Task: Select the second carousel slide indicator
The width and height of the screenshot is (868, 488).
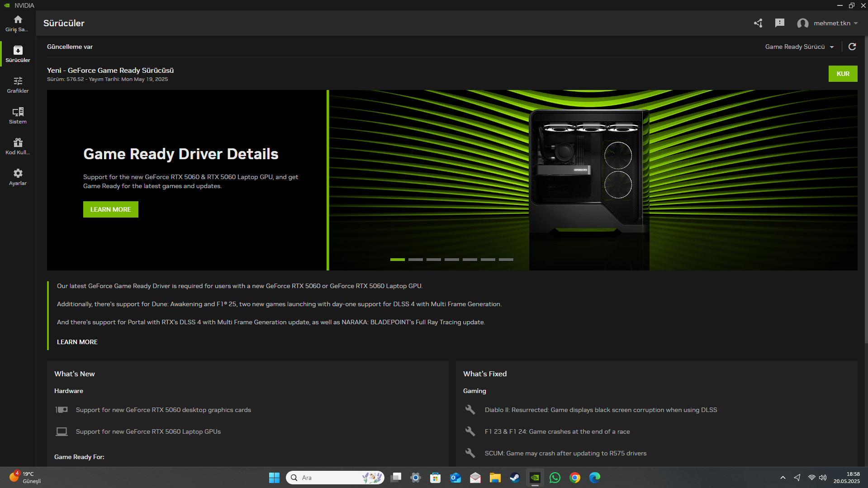Action: pyautogui.click(x=416, y=260)
